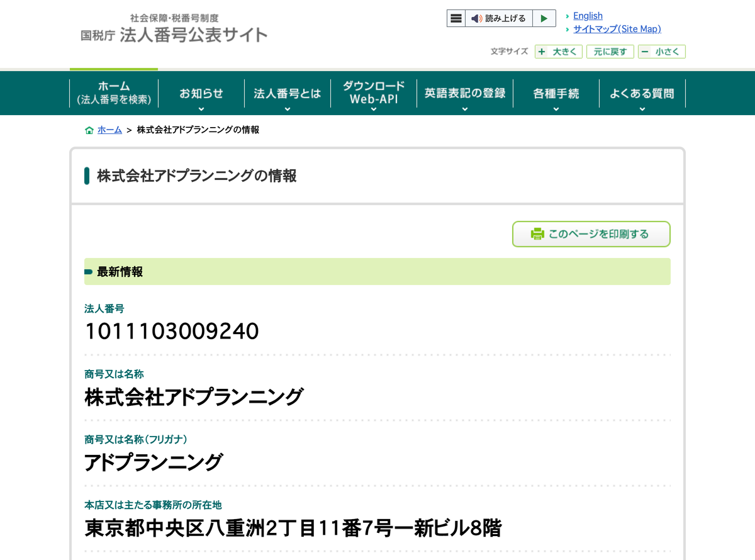
Task: Open the お知らせ menu item
Action: click(x=201, y=93)
